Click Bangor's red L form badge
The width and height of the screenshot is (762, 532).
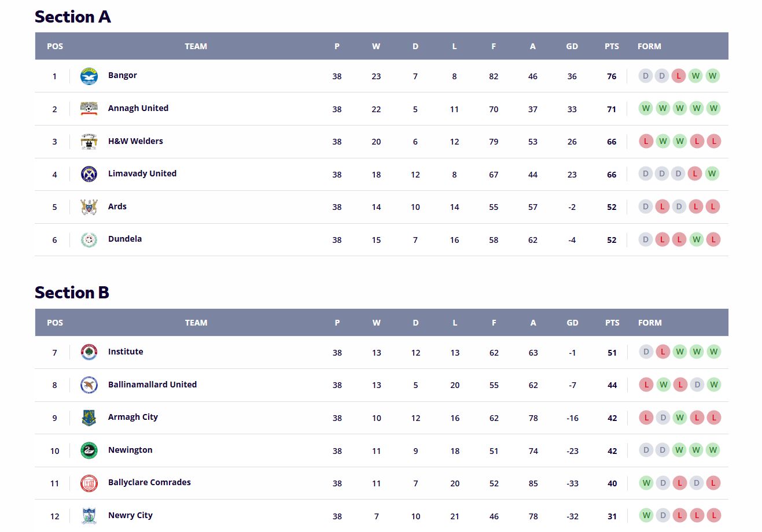click(x=679, y=76)
